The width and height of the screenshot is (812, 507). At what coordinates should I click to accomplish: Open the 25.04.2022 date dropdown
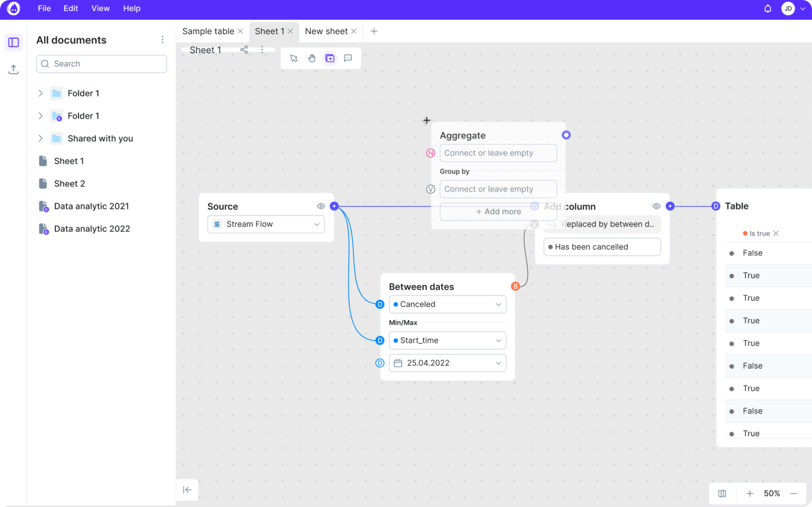point(447,363)
